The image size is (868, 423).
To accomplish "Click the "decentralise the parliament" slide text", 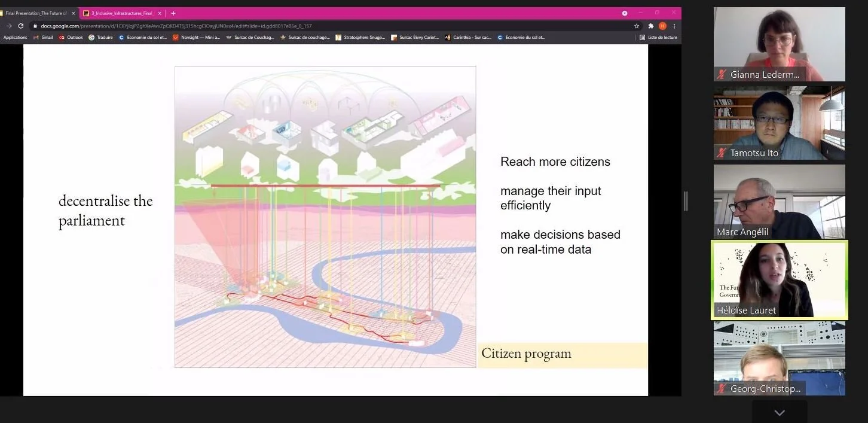I will [106, 211].
